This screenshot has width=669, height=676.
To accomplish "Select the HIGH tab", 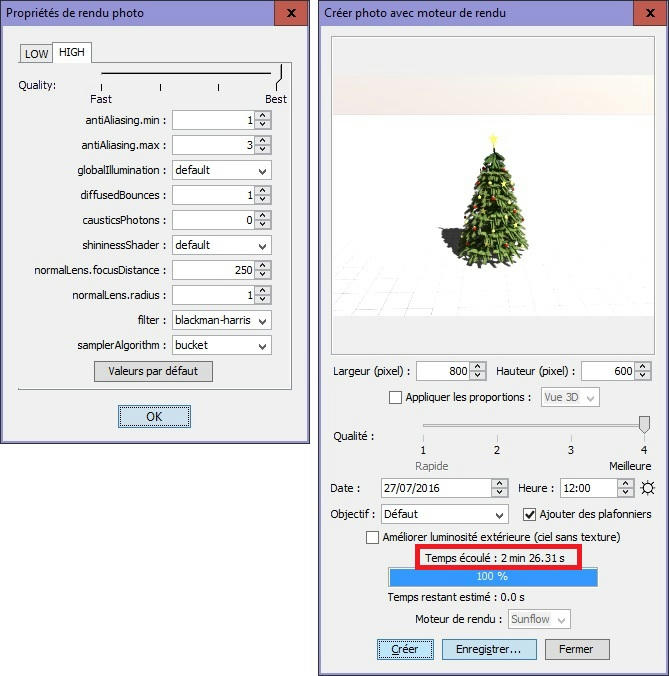I will click(72, 52).
